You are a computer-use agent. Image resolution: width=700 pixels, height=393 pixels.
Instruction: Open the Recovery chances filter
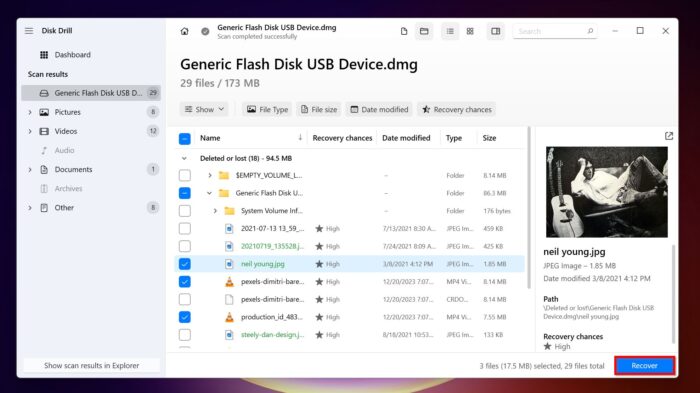457,109
